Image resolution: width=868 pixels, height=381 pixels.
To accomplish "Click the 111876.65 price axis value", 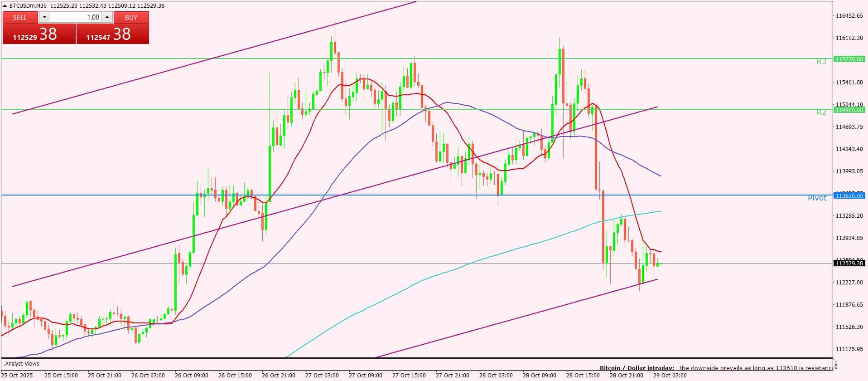I will point(849,304).
